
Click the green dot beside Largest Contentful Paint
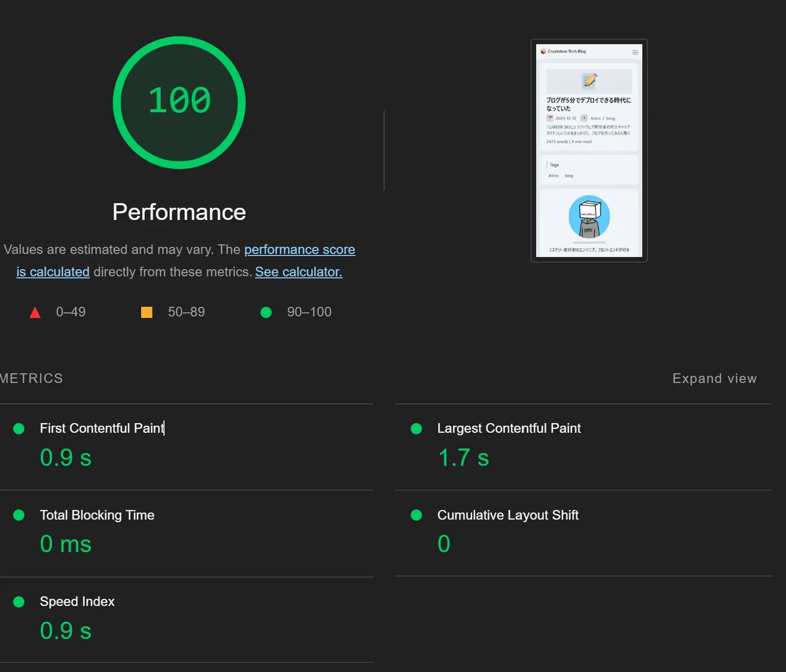coord(416,429)
